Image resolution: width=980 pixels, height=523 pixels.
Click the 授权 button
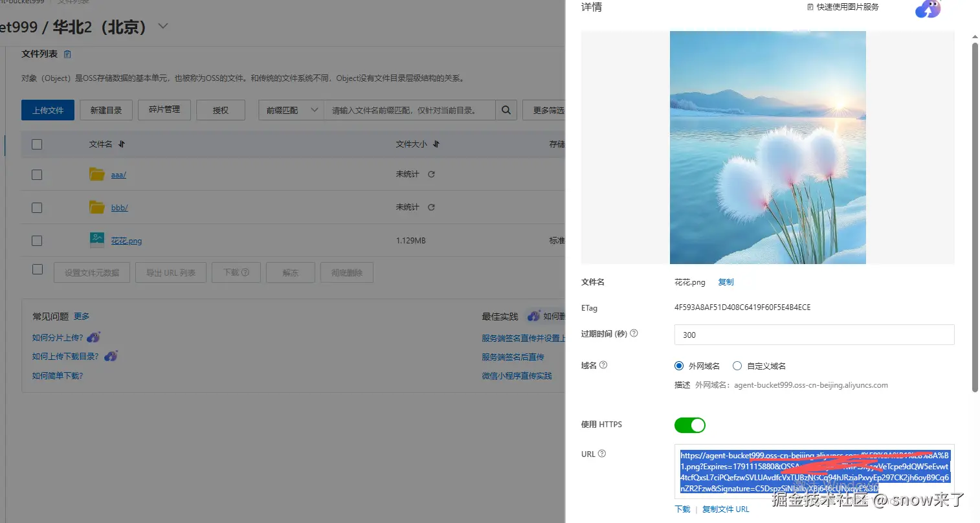point(221,110)
